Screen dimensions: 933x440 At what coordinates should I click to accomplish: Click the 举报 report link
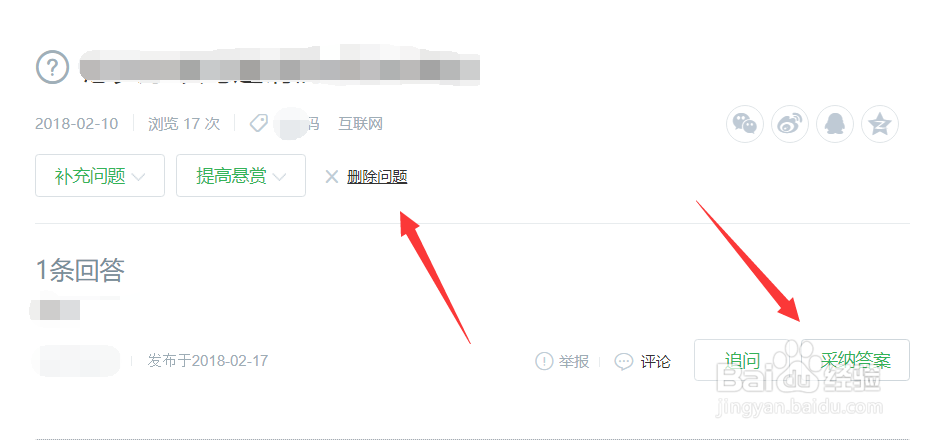(x=574, y=361)
